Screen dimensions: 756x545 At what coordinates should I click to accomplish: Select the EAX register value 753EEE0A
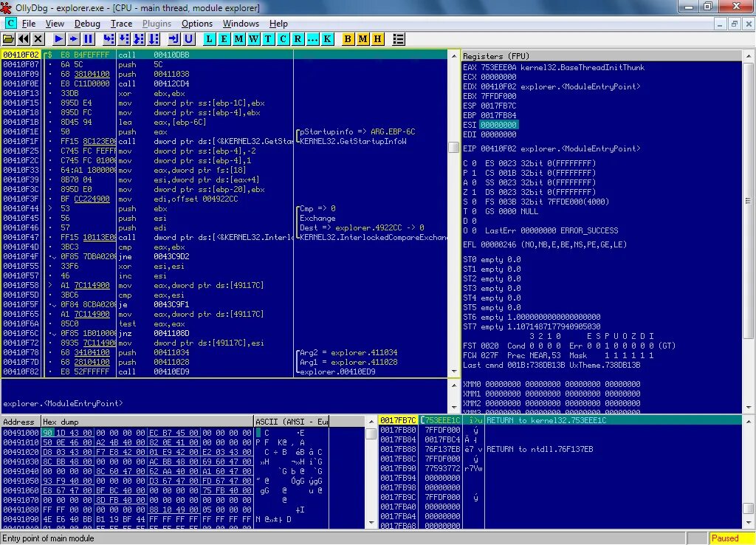point(498,67)
